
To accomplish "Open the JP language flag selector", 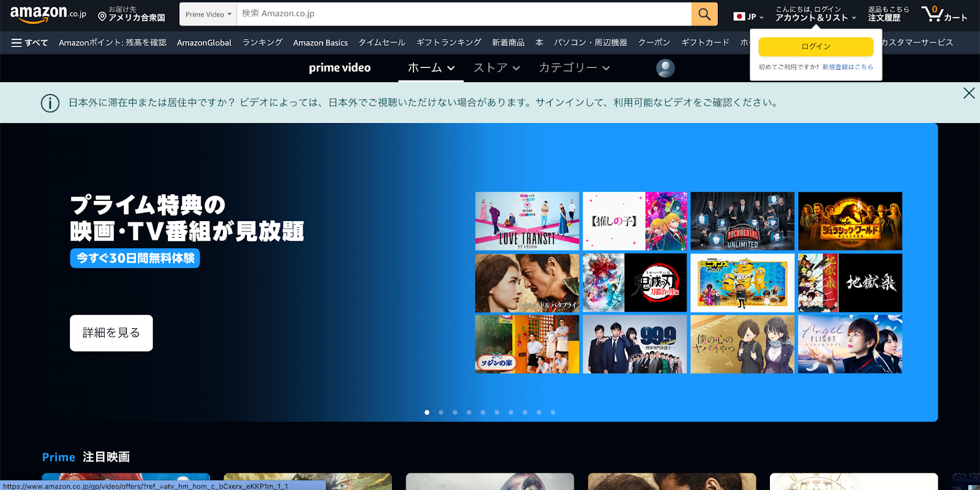I will coord(748,17).
